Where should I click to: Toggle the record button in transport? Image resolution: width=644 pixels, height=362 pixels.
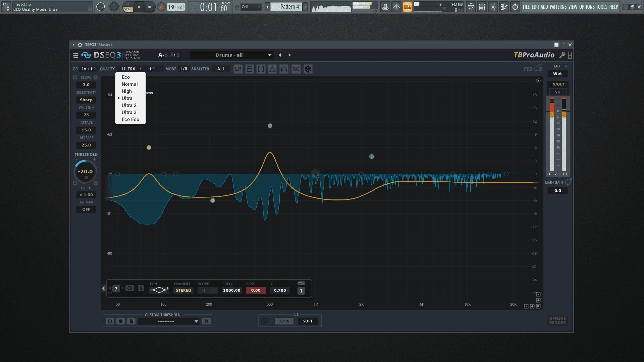coord(161,7)
